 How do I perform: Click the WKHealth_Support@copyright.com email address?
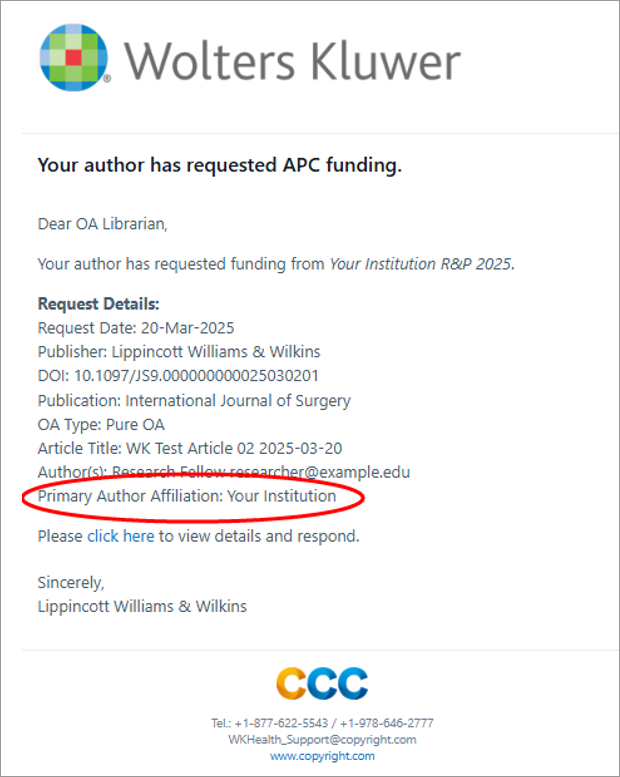coord(322,739)
